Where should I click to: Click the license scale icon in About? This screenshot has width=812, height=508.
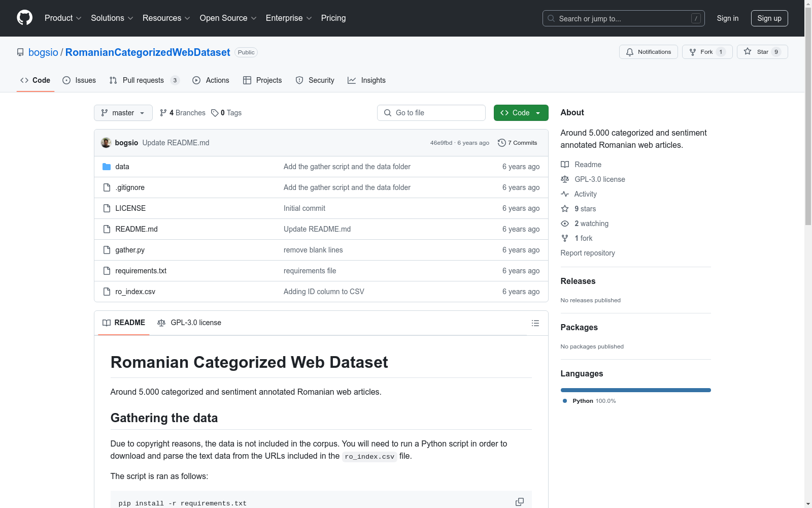point(565,179)
